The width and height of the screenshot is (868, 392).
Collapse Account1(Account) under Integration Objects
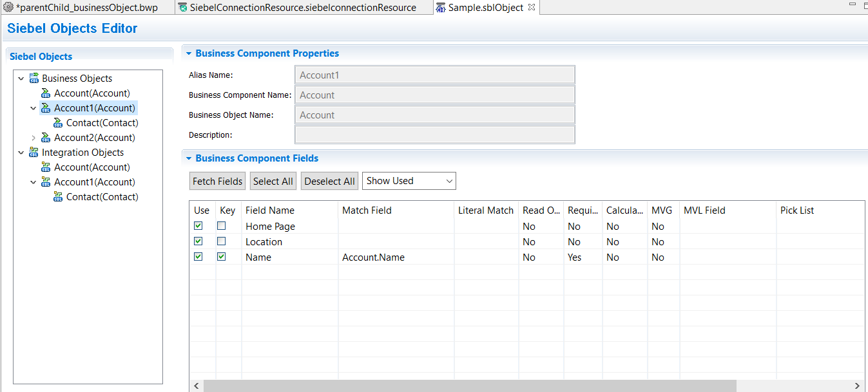34,182
